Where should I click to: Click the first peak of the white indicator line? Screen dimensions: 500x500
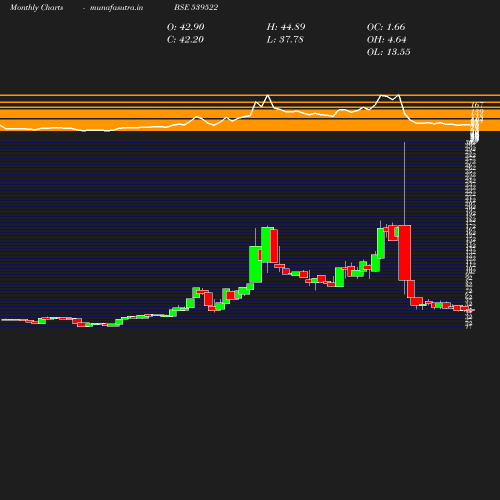pyautogui.click(x=267, y=96)
